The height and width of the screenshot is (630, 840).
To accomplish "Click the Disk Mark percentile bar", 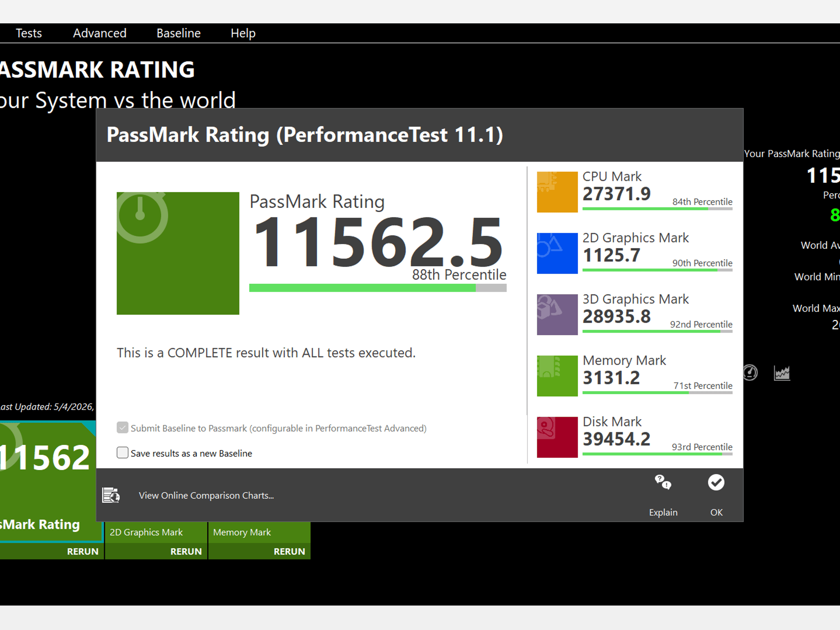I will pos(657,454).
